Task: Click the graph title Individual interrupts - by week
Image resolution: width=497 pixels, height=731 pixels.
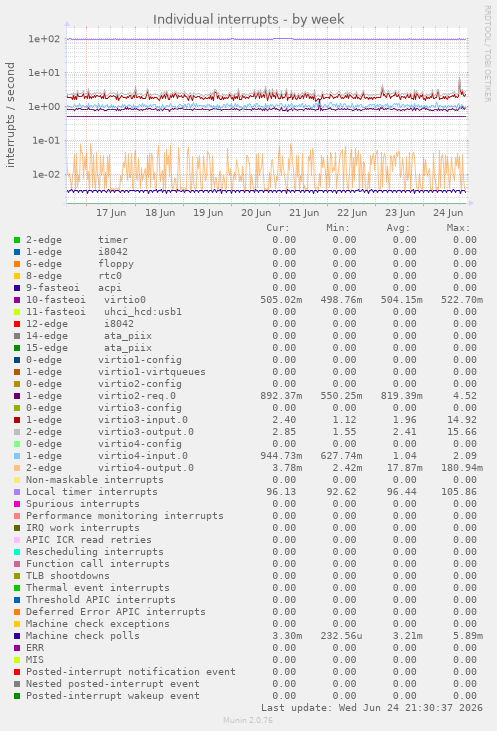Action: click(248, 19)
